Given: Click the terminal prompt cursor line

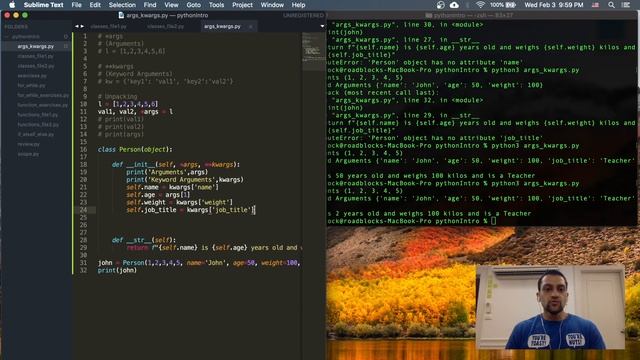Looking at the screenshot, I should pos(411,221).
